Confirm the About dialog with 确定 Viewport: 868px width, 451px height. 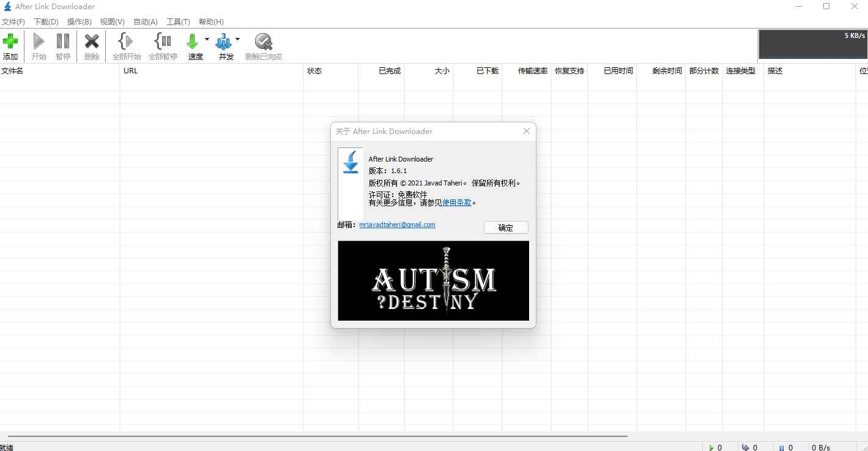pyautogui.click(x=505, y=227)
